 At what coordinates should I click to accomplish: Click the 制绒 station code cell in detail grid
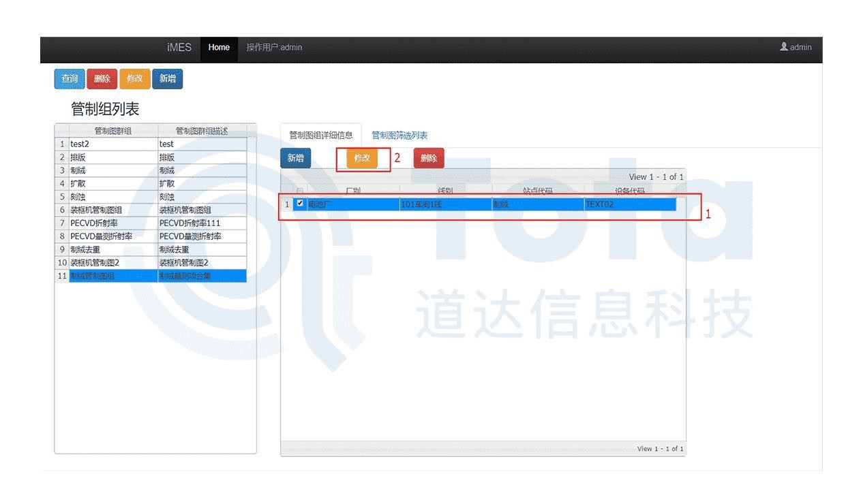click(538, 204)
